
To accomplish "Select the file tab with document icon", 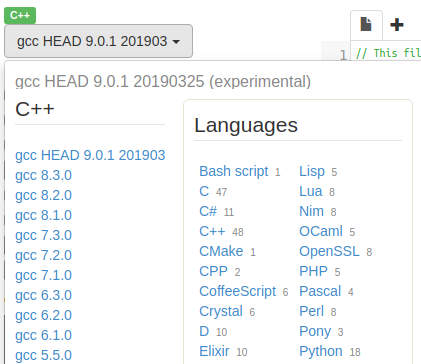I will [366, 25].
